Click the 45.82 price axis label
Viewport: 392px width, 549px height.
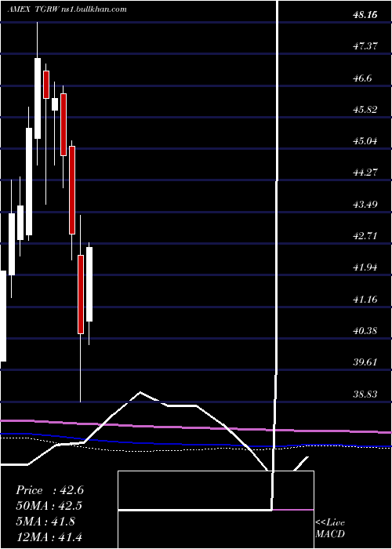point(366,110)
